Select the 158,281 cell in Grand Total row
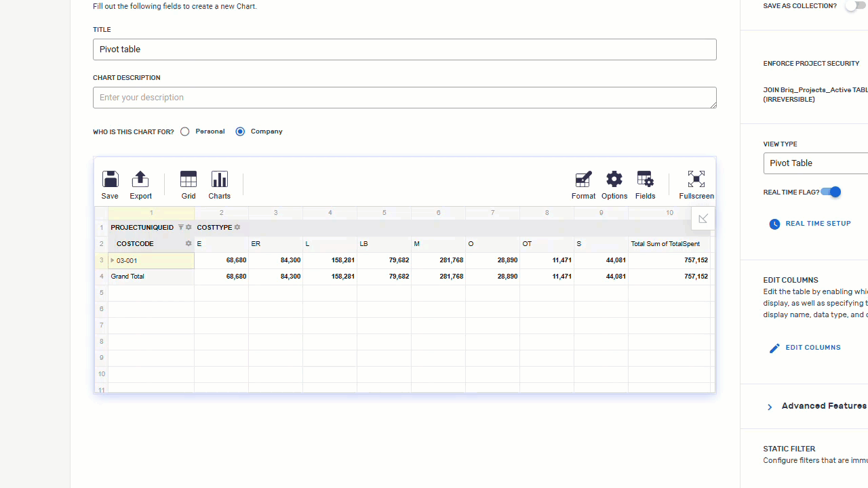The height and width of the screenshot is (488, 868). click(330, 277)
